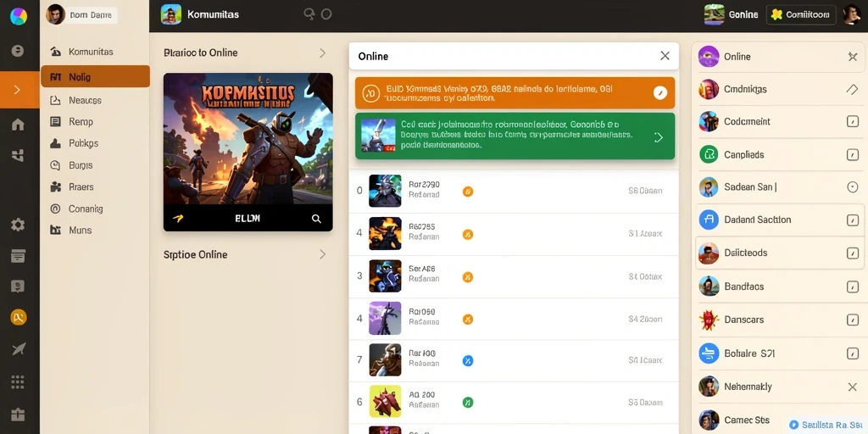Click the check circle on the orange banner

(x=659, y=92)
